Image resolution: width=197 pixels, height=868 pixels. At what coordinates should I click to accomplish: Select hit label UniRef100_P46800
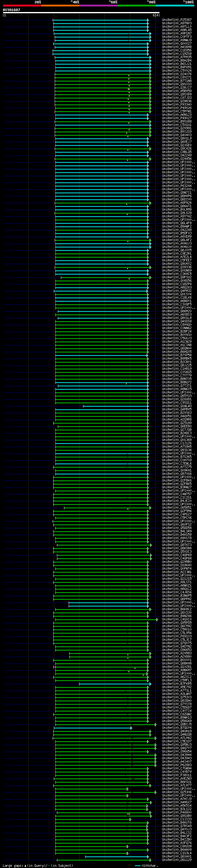[x=177, y=812]
